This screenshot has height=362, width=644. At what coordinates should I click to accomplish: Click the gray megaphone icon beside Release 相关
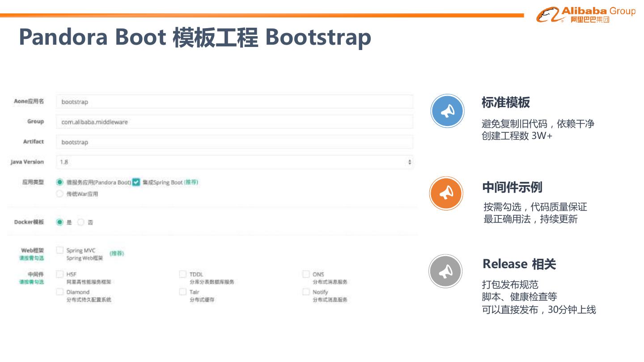pos(445,271)
